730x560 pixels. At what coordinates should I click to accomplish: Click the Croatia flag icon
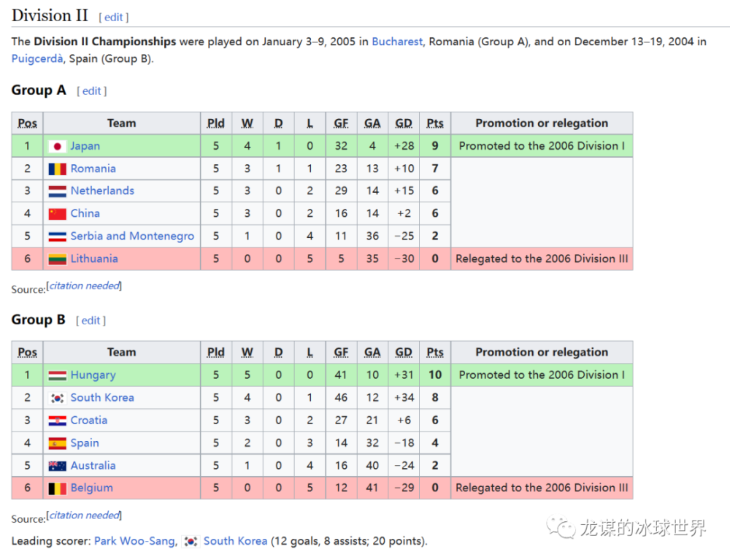click(57, 421)
